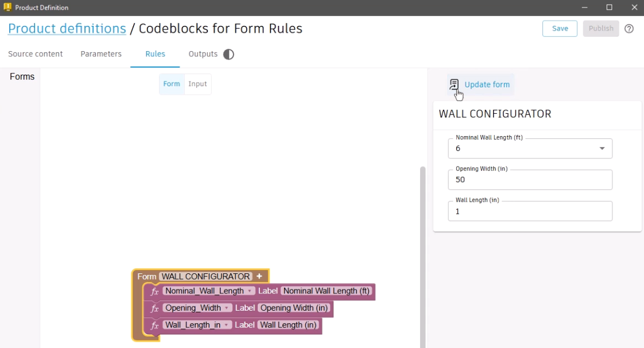The width and height of the screenshot is (644, 348).
Task: Click the Update form link text
Action: 487,84
